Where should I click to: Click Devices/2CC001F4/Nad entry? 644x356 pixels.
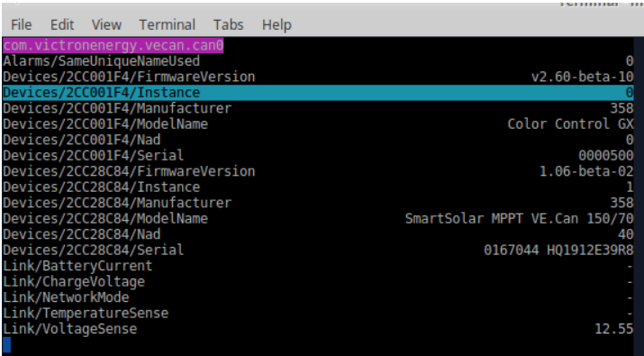[82, 140]
